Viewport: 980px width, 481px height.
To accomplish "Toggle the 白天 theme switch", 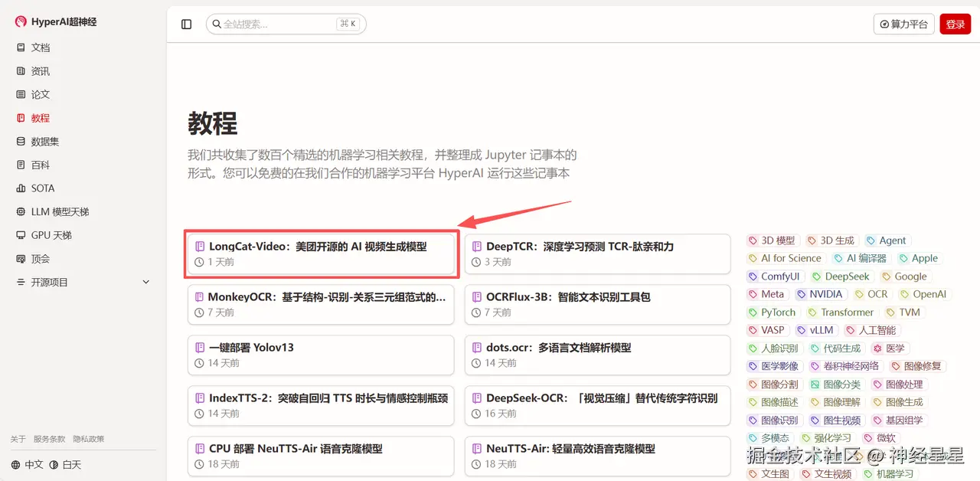I will [66, 465].
